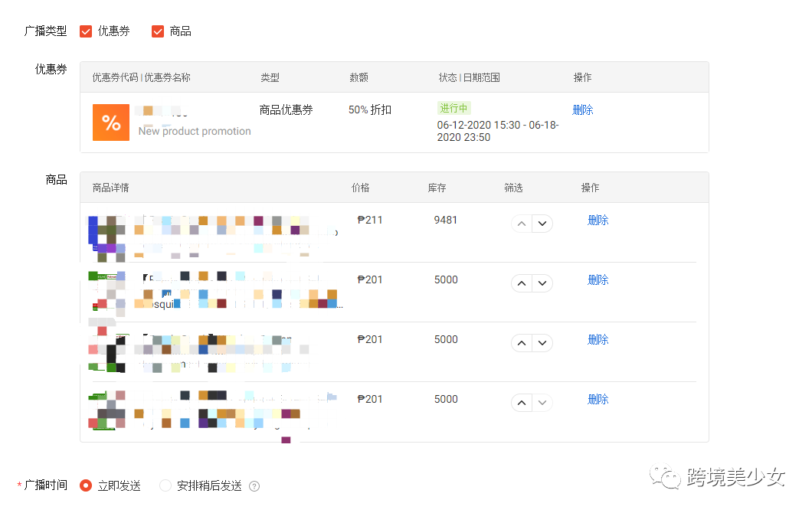The image size is (812, 513).
Task: Delete the first ₱201 product
Action: 598,279
